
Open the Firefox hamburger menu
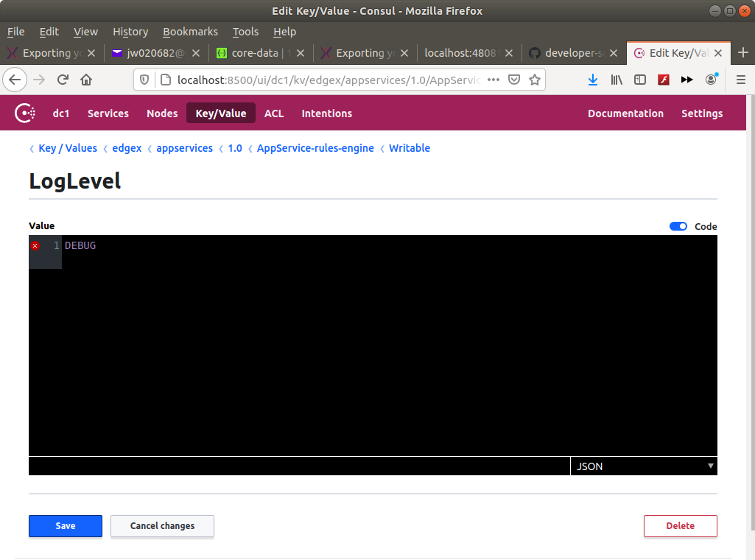(741, 80)
